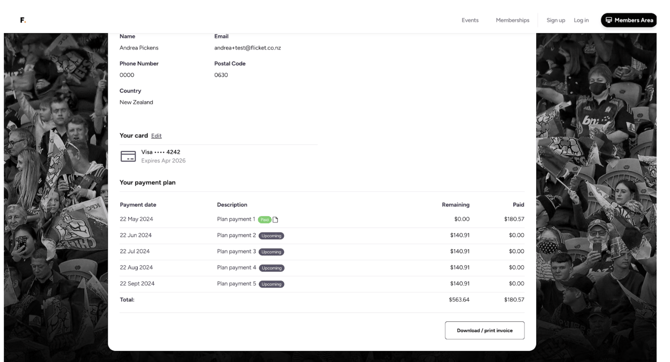670x362 pixels.
Task: Select the email andrea+test@flicket.co.nz
Action: 247,48
